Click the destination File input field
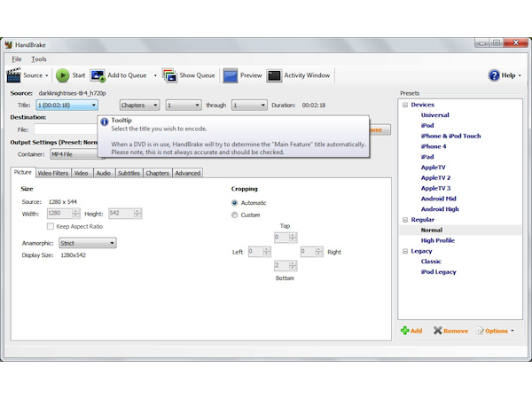The image size is (532, 399). [66, 129]
